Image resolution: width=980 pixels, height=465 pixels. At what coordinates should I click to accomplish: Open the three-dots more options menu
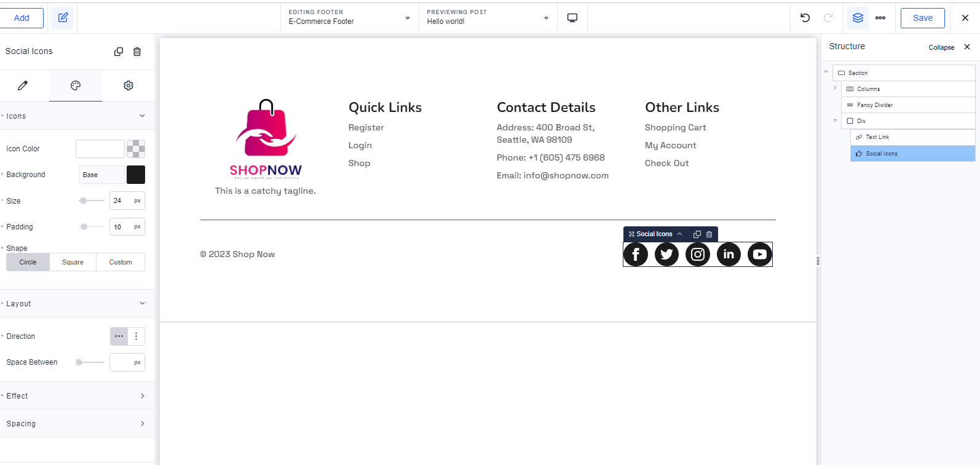coord(880,18)
